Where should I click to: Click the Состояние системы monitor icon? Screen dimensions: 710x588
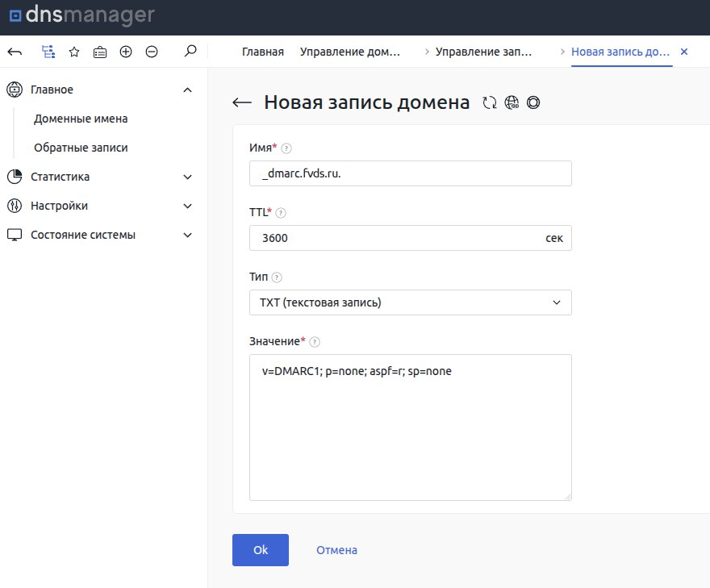[15, 235]
